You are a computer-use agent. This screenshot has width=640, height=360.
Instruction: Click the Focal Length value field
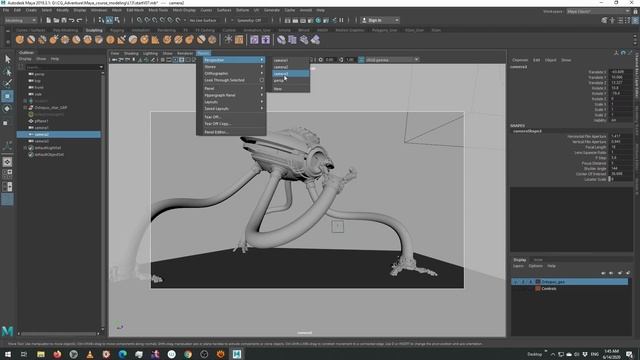coord(620,147)
